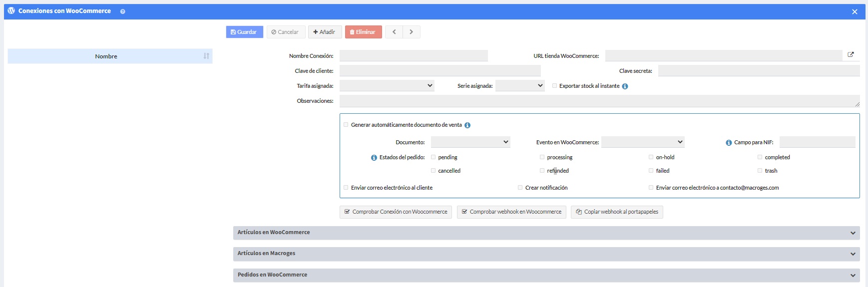Show info for Generar automáticamente documento
The image size is (868, 287).
coord(467,125)
